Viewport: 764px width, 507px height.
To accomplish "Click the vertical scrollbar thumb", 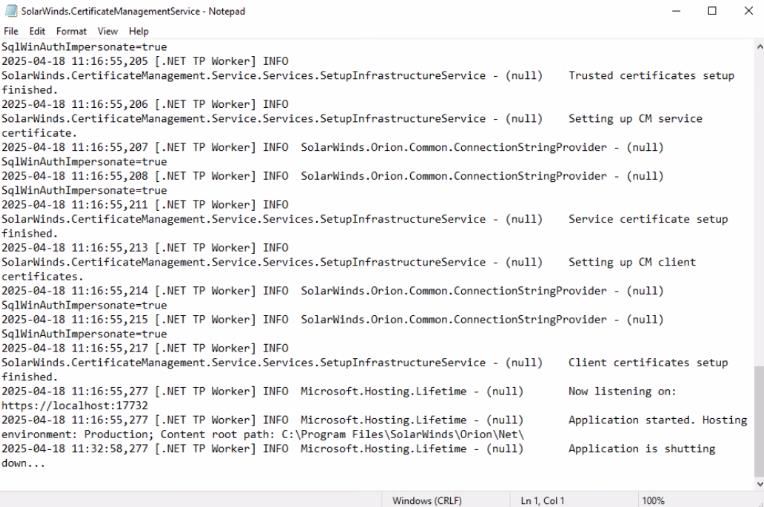I will 759,421.
